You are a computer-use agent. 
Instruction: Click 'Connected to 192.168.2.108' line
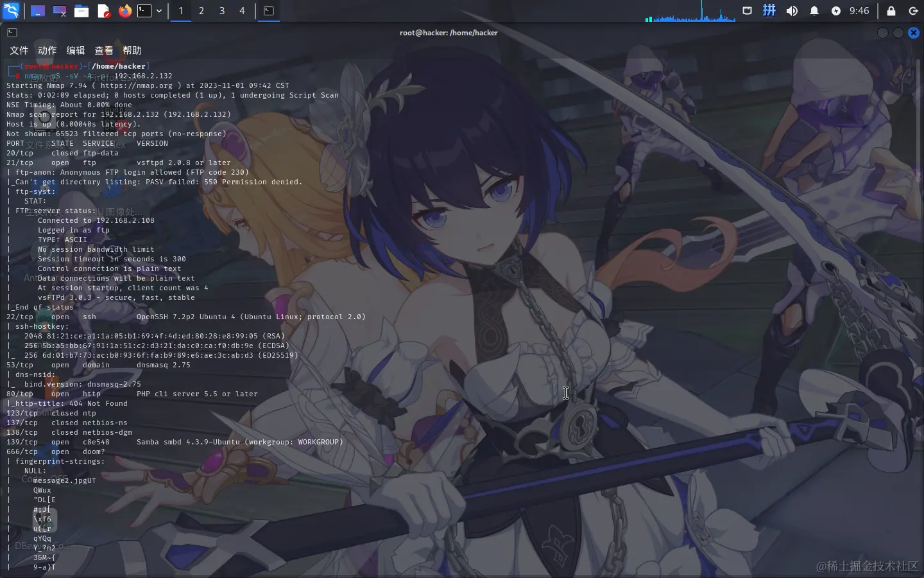tap(96, 220)
